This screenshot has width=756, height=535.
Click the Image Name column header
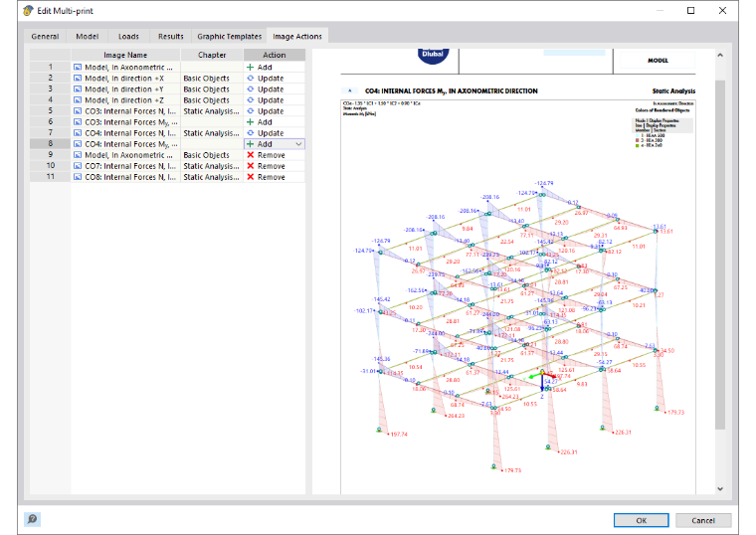(125, 55)
